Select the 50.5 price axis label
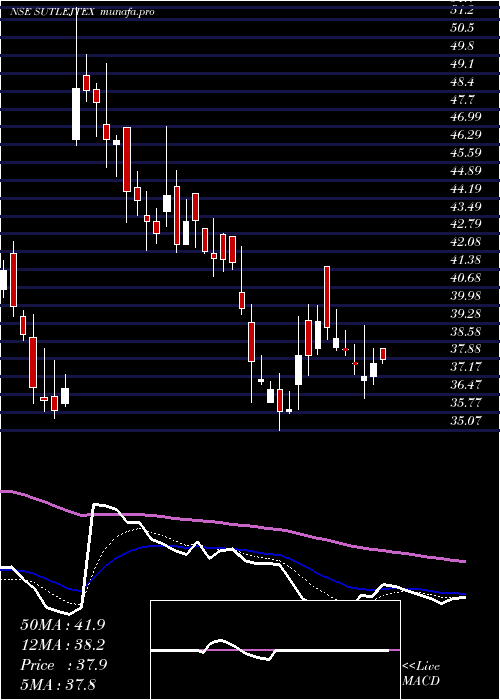500x700 pixels. (x=463, y=28)
